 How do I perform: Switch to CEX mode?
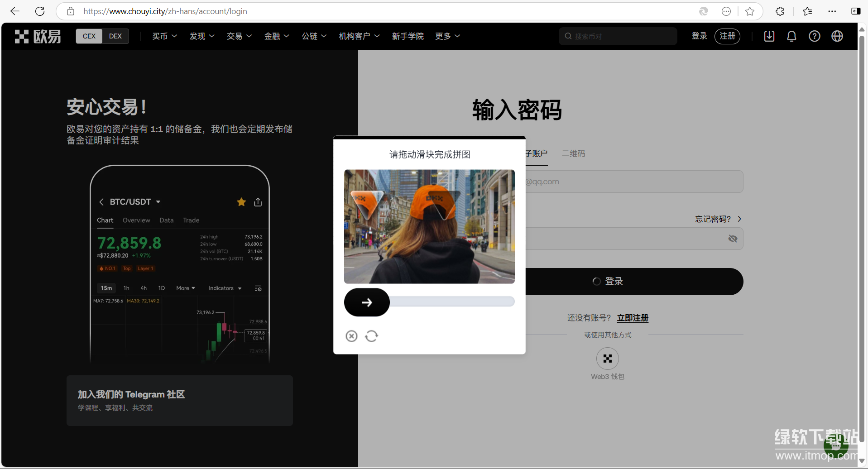point(89,36)
